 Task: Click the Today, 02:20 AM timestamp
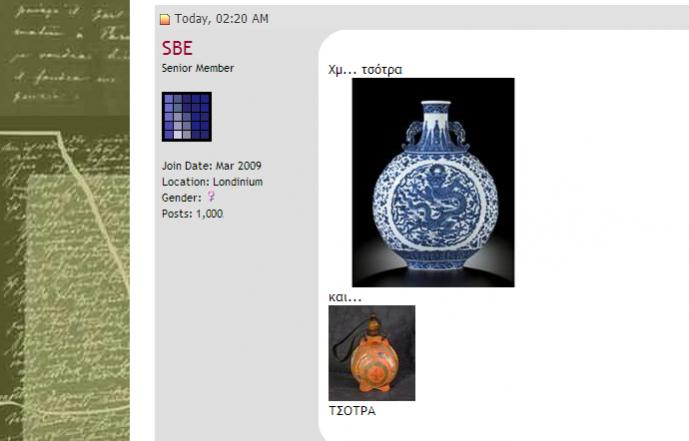[x=221, y=19]
